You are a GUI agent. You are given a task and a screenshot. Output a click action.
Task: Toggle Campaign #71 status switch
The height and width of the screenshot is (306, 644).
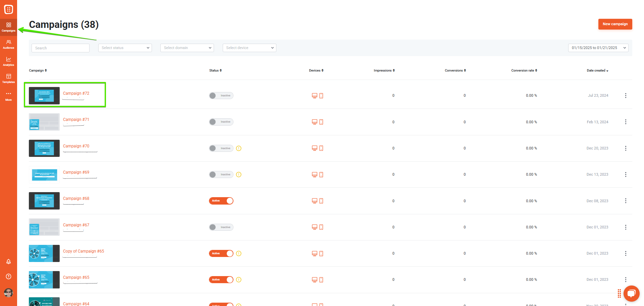tap(221, 122)
